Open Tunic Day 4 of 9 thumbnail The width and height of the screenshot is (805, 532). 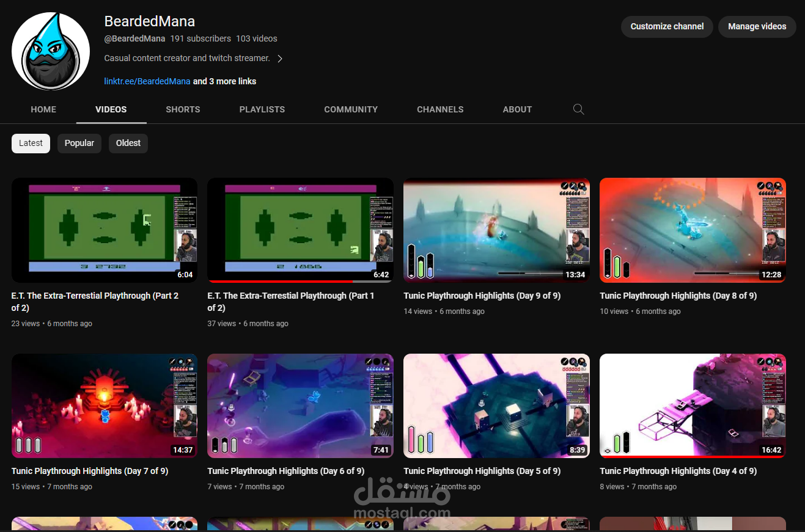pyautogui.click(x=693, y=406)
